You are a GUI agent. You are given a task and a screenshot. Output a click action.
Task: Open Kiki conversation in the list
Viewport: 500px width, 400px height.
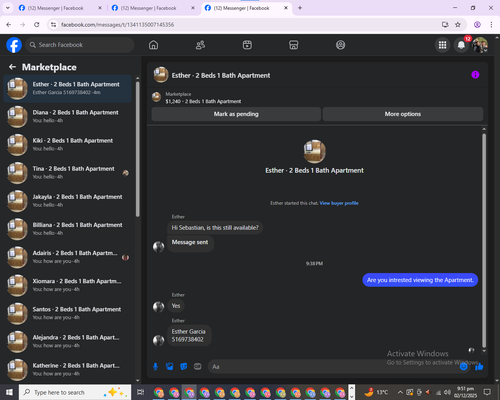pos(68,145)
